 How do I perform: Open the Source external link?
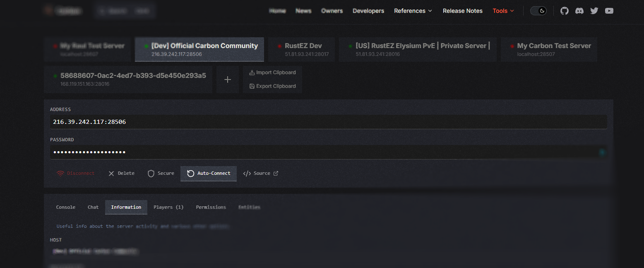tap(261, 173)
